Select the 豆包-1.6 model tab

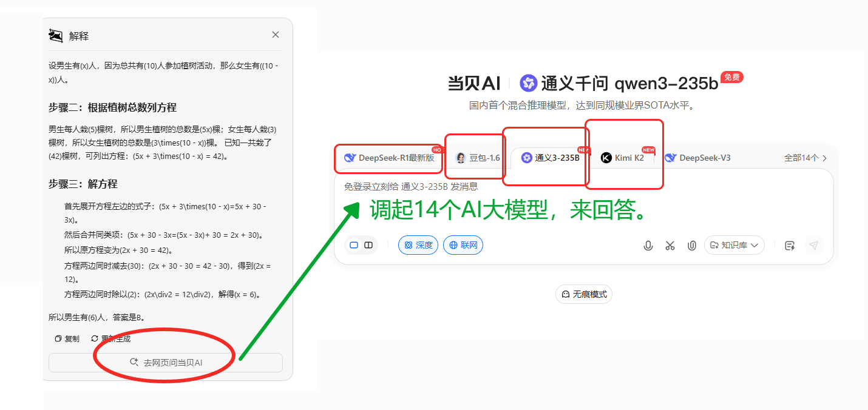pyautogui.click(x=477, y=158)
